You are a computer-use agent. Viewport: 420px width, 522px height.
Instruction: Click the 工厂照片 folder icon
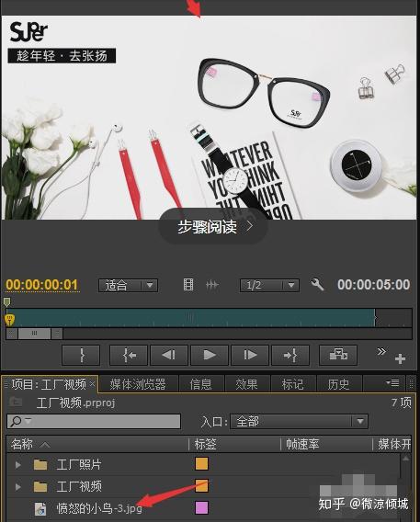[40, 464]
